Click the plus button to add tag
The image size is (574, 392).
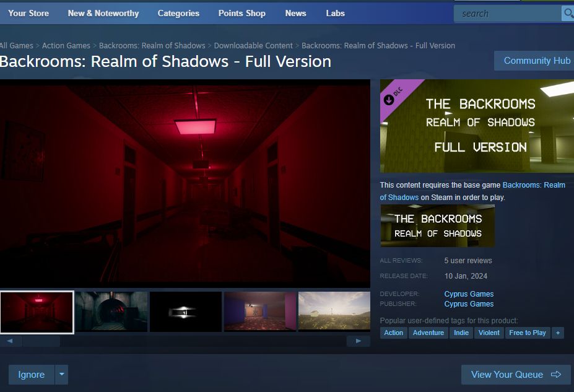558,333
